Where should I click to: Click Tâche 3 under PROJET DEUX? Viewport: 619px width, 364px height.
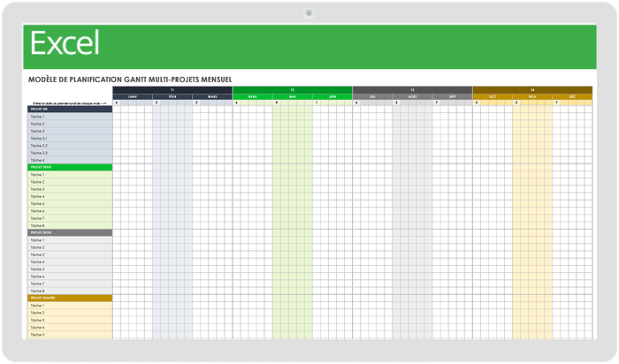click(x=70, y=189)
